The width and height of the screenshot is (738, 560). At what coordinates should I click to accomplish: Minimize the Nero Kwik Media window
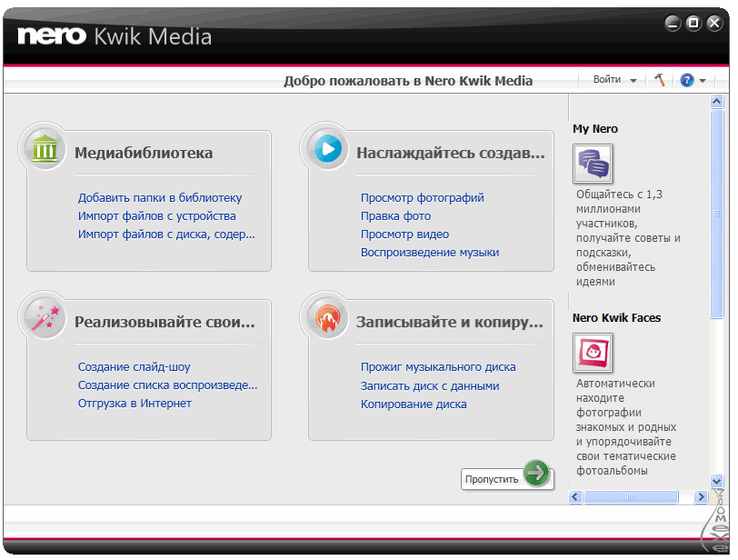(673, 23)
